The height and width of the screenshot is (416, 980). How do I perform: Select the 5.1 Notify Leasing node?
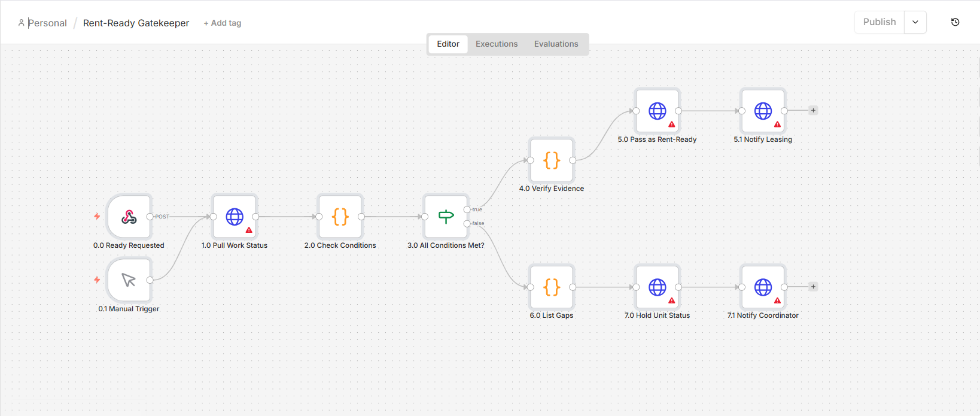point(763,111)
